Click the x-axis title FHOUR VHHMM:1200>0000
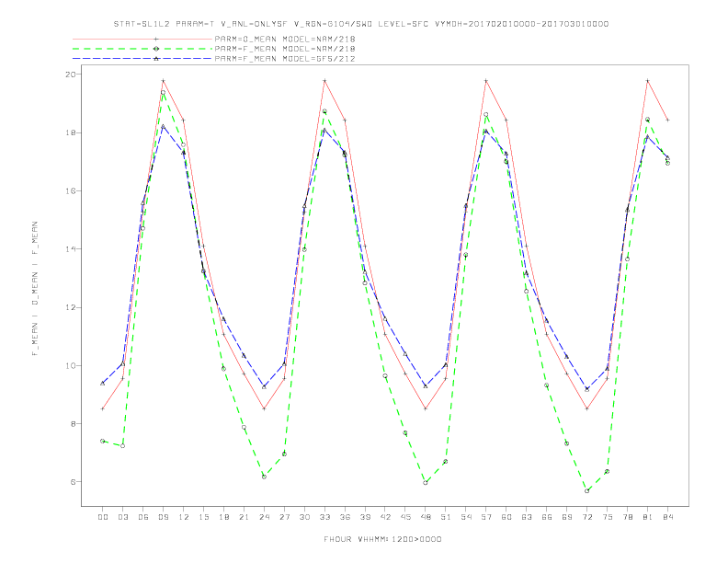Screen dimensions: 728x563 [382, 539]
